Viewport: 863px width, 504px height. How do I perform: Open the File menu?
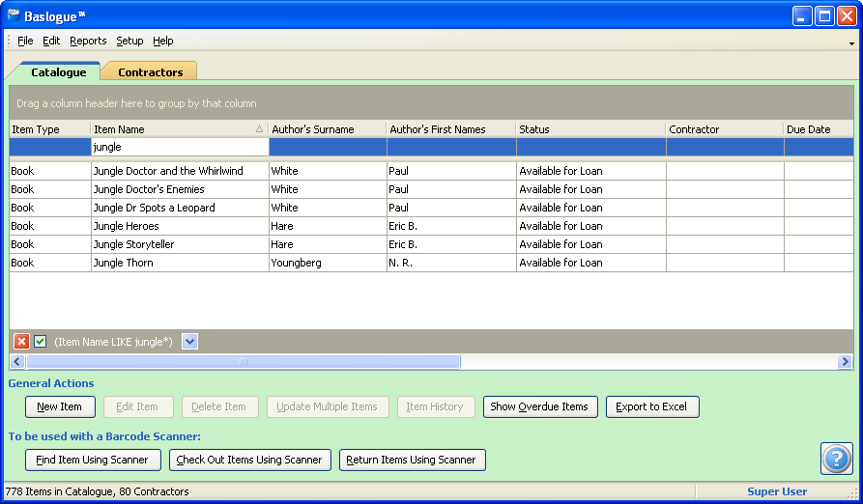pyautogui.click(x=25, y=41)
